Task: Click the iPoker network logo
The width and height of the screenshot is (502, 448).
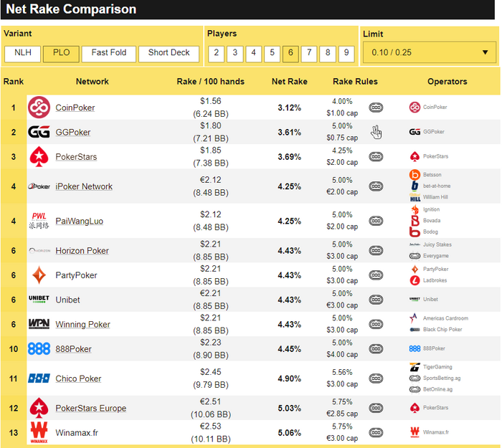Action: click(x=39, y=186)
